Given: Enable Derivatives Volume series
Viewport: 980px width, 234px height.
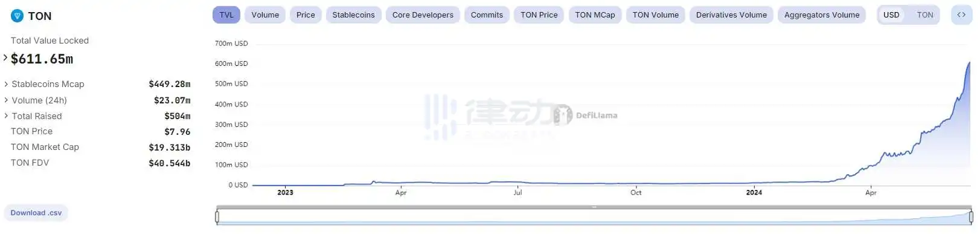Looking at the screenshot, I should click(x=731, y=15).
